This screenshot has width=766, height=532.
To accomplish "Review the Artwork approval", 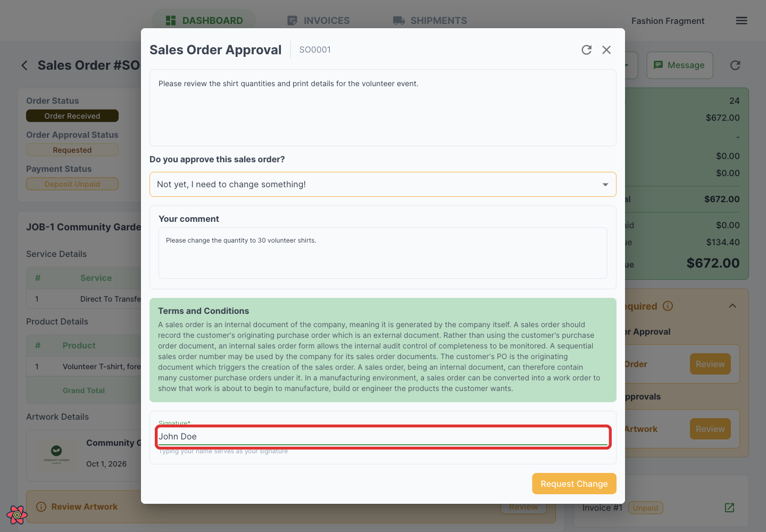I will click(710, 429).
